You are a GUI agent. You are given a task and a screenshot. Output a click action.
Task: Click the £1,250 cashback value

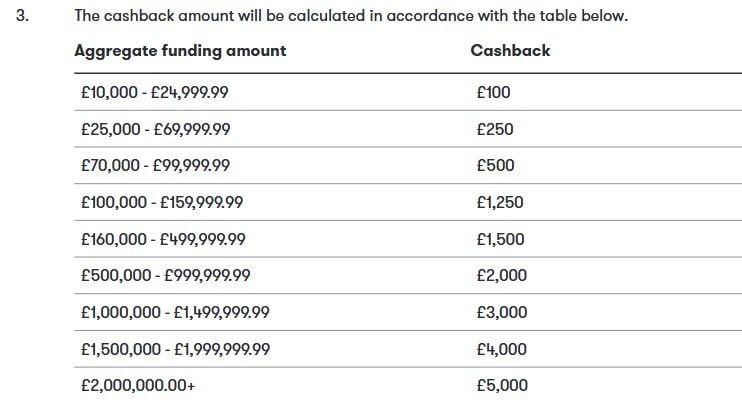(x=500, y=202)
